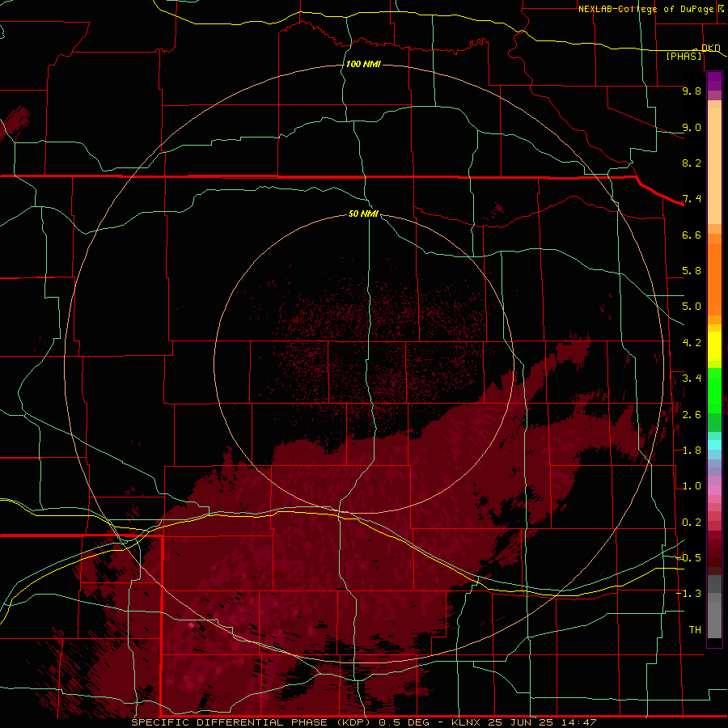728x728 pixels.
Task: Click the -0.5 value on color scale
Action: tap(689, 558)
